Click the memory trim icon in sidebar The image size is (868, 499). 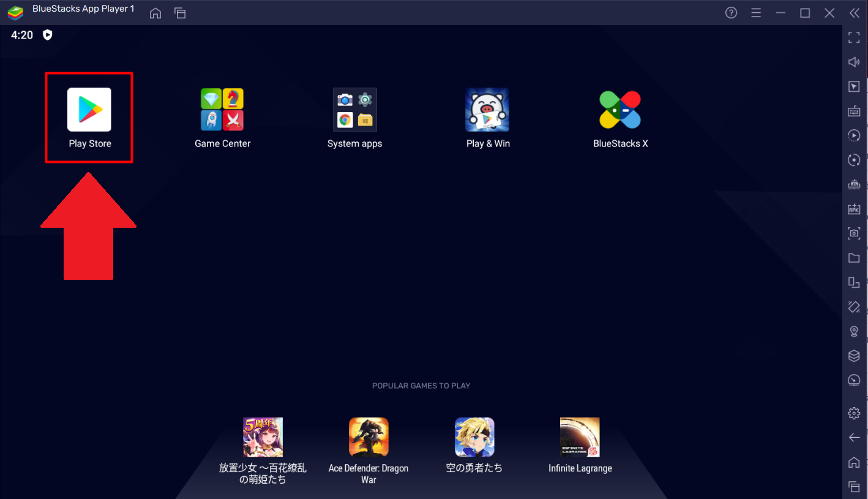(x=854, y=184)
